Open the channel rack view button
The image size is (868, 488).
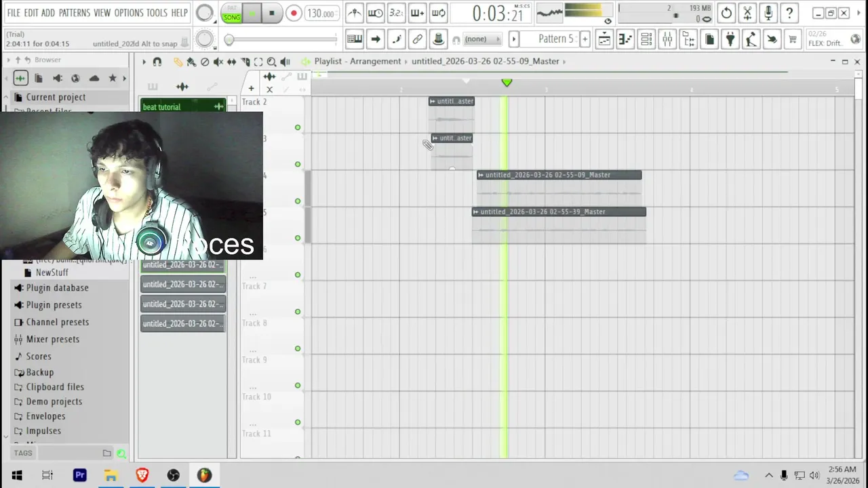[646, 39]
